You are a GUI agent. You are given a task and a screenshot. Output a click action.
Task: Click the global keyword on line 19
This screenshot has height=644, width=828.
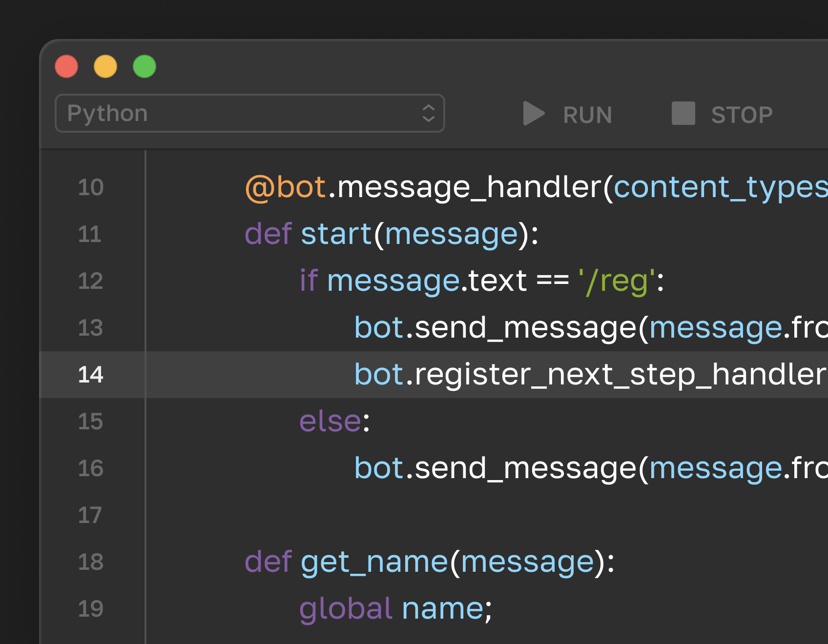point(346,609)
